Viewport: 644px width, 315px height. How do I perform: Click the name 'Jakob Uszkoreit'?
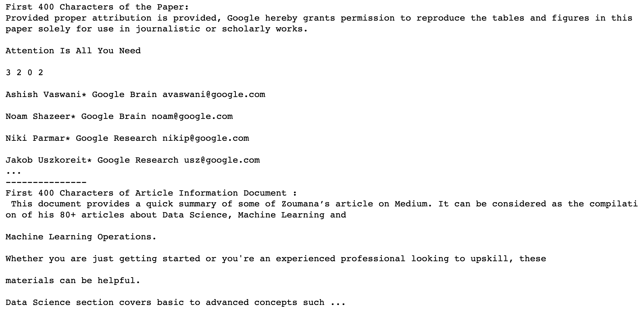46,160
